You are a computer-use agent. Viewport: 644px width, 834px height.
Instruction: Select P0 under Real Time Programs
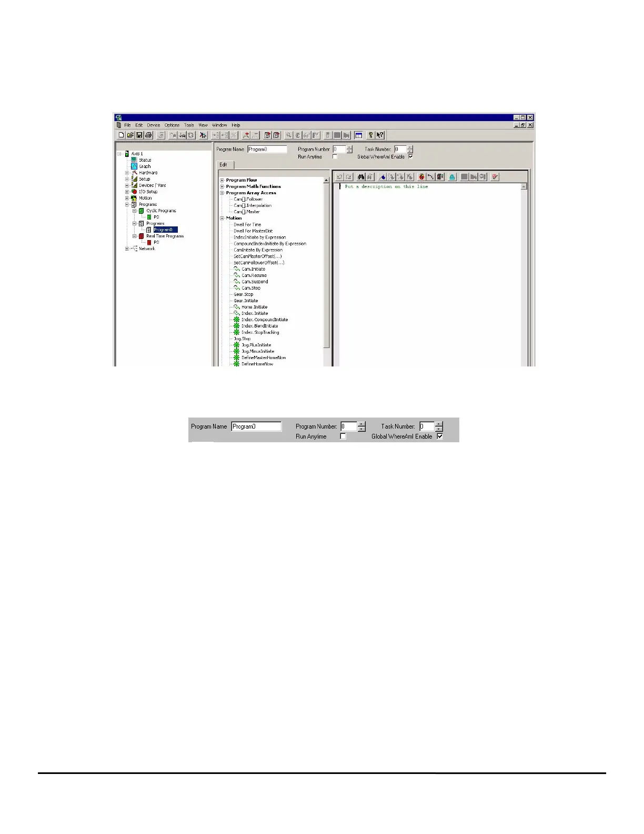(156, 242)
